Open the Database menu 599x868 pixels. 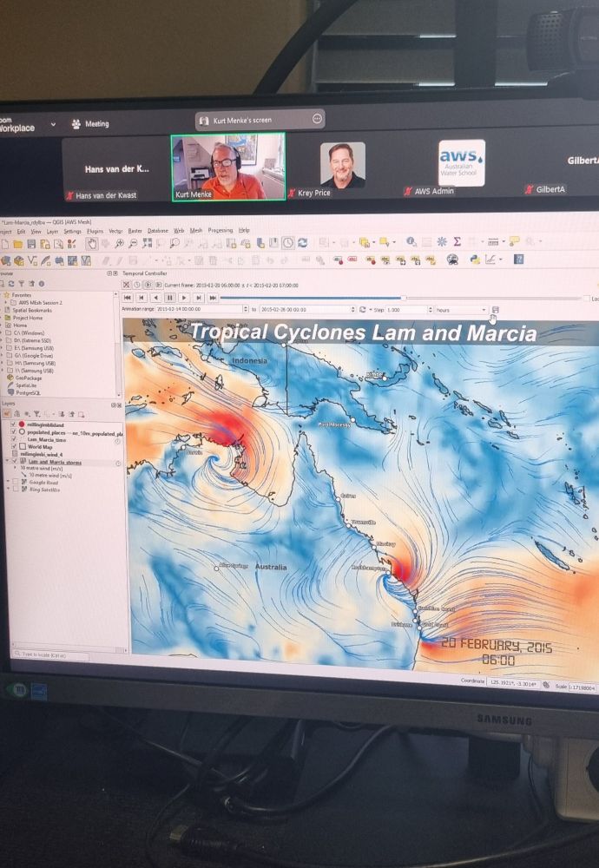tap(158, 230)
